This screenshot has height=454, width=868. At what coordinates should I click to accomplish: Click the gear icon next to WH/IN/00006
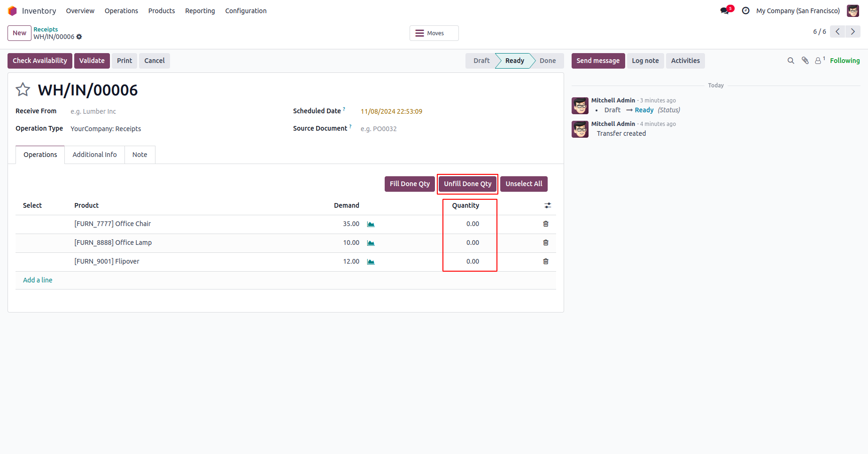coord(79,37)
